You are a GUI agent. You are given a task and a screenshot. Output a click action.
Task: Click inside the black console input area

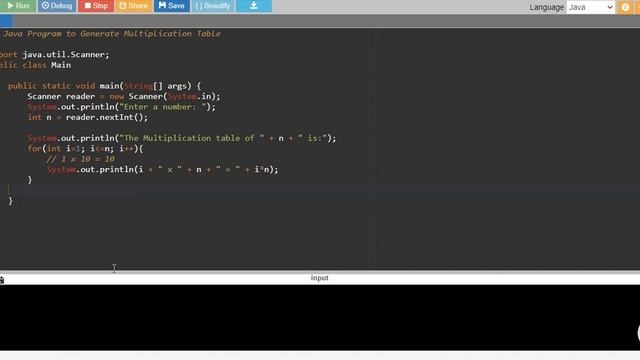point(320,317)
